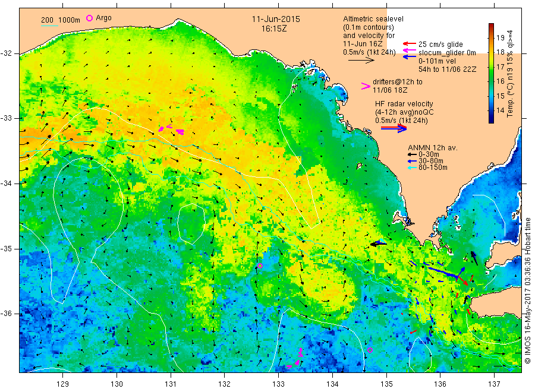Click the '1000m' isobath label
This screenshot has width=535, height=392.
[70, 20]
